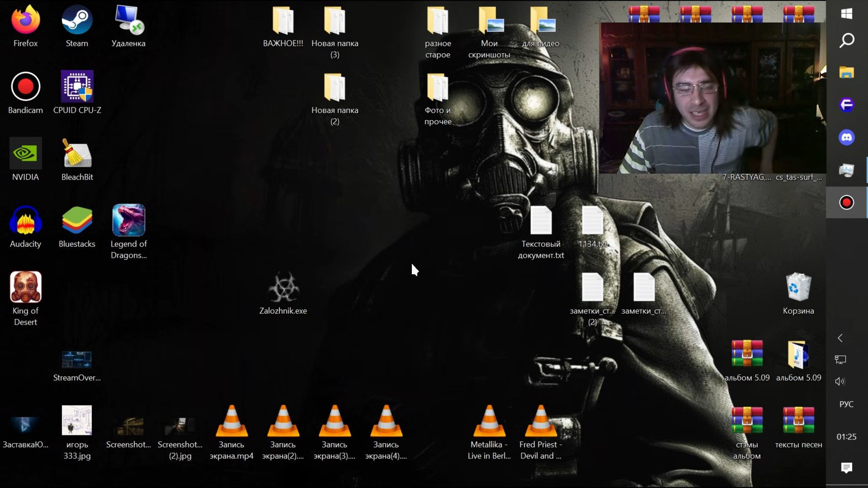Select the Запись экрана(2) video file
The image size is (868, 488).
pos(283,433)
